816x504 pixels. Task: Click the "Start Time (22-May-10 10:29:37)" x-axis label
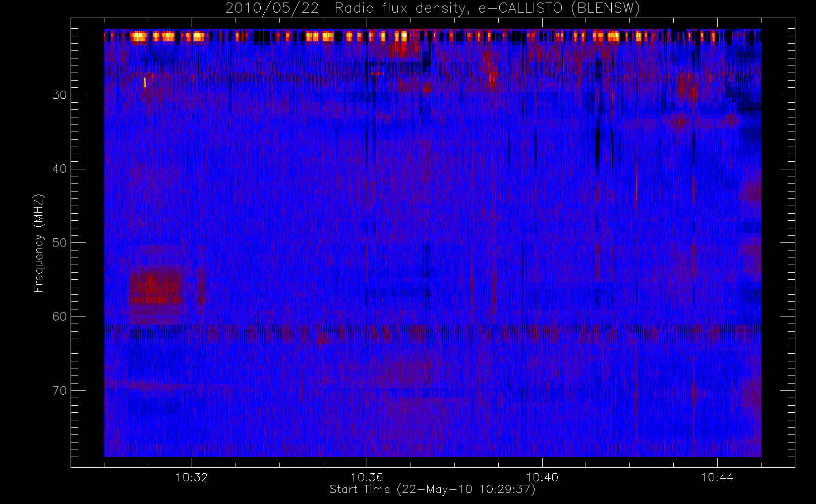coord(432,489)
